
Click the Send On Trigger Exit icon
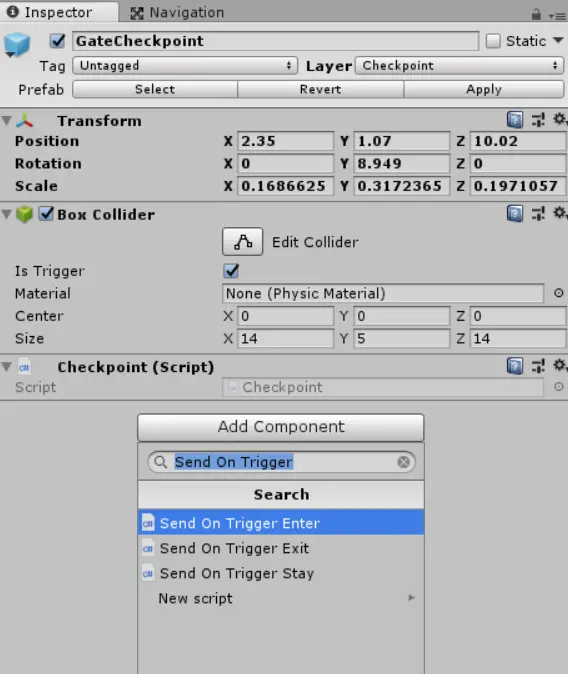click(148, 548)
